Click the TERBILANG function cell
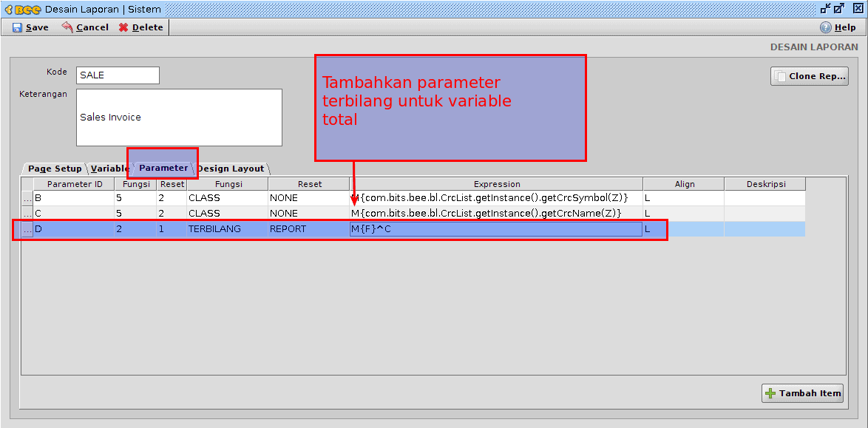This screenshot has height=428, width=868. (x=228, y=228)
